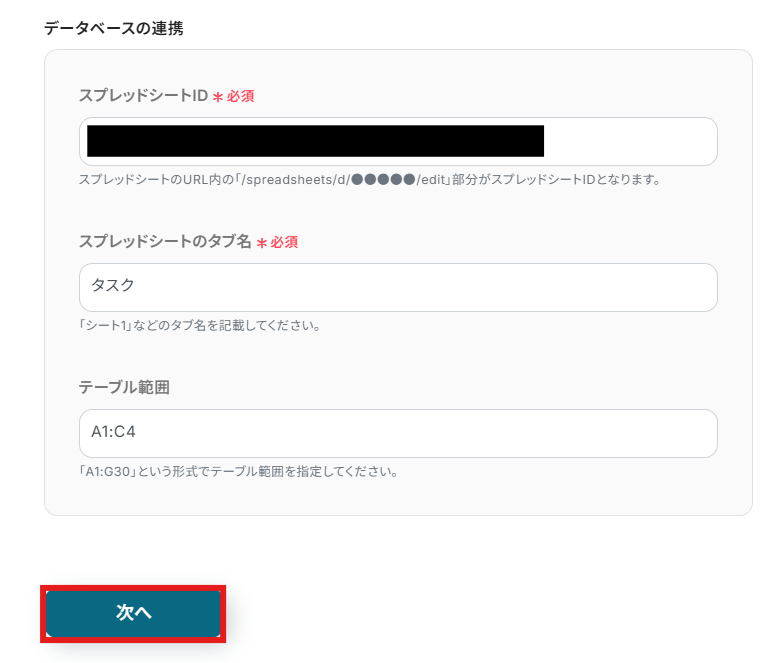Click the テーブル範囲 field label
784x663 pixels.
124,387
